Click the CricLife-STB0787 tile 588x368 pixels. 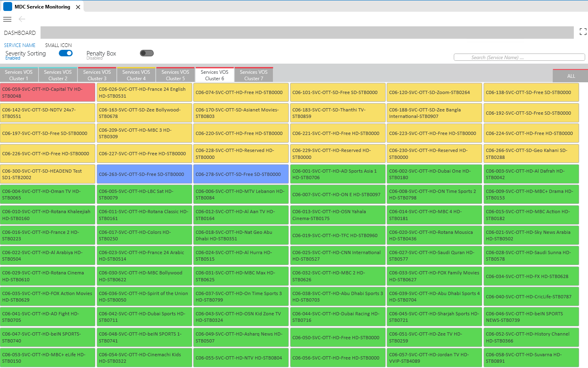coord(531,297)
